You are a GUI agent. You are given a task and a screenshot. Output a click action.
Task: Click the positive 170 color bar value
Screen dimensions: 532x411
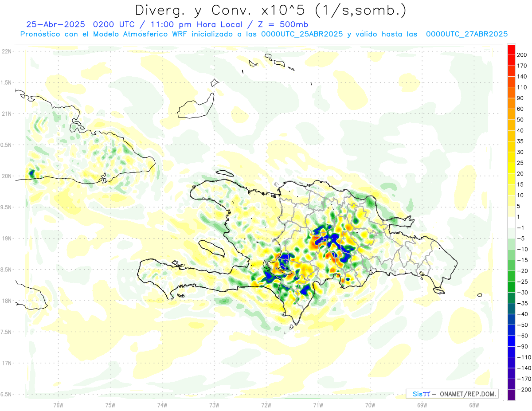(x=522, y=66)
